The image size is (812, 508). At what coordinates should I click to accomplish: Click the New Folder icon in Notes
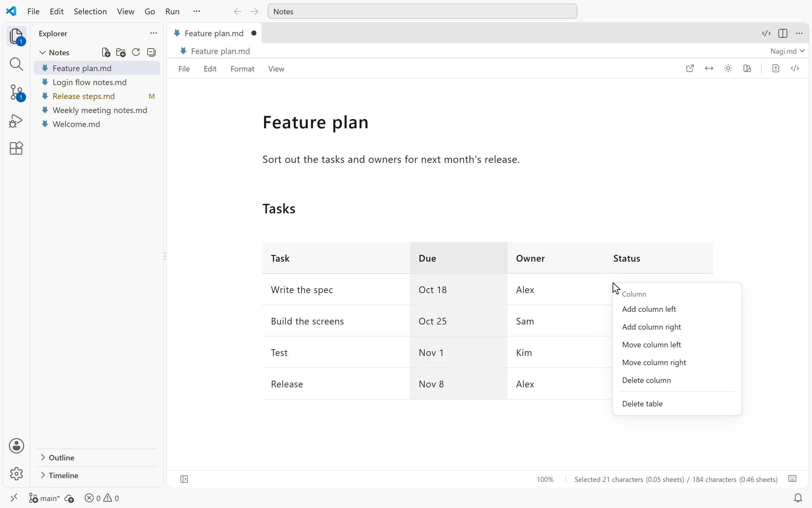121,52
